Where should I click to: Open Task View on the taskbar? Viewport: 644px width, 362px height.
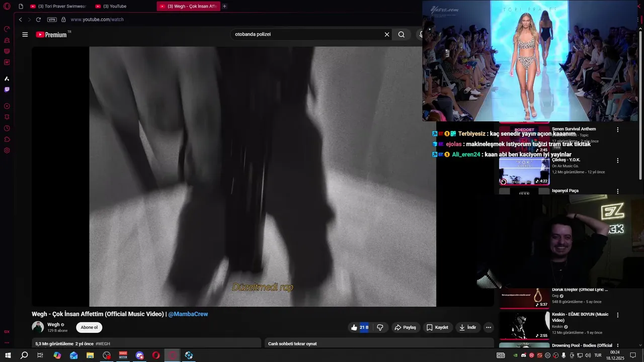pos(40,355)
